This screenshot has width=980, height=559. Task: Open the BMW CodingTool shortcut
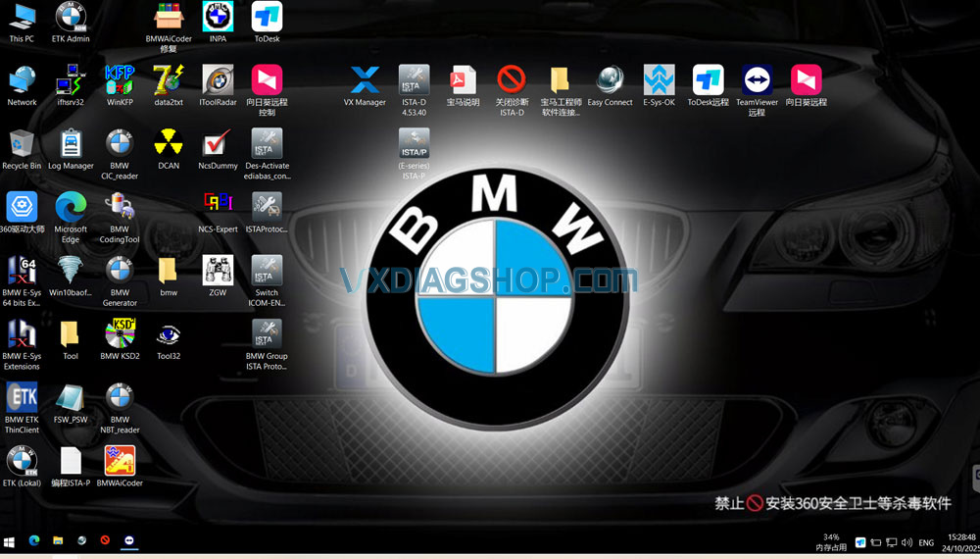[120, 207]
